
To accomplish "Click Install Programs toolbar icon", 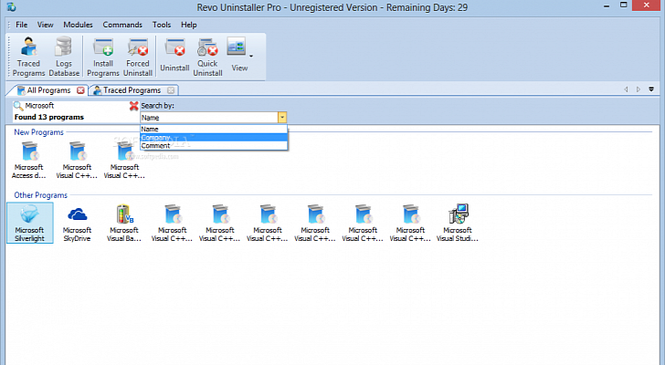I will point(103,57).
